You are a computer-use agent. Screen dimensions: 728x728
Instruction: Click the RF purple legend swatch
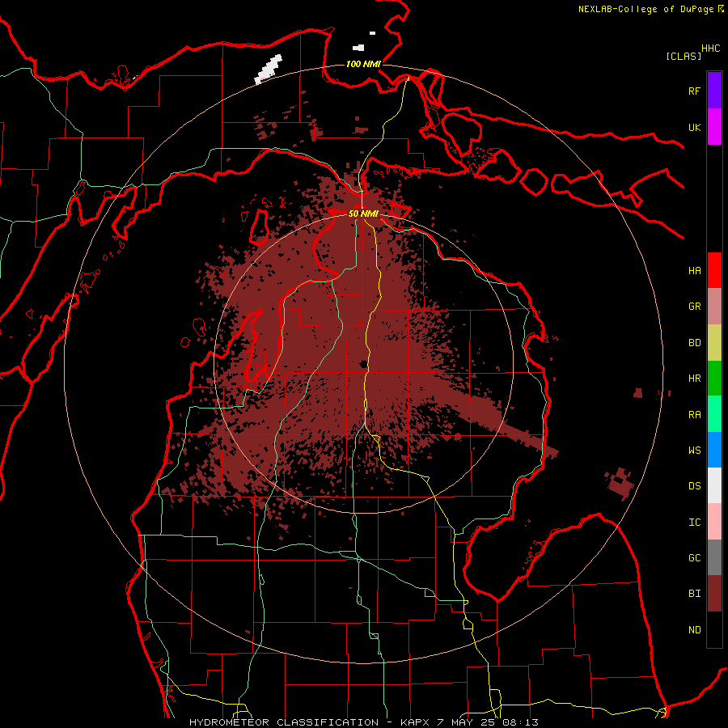click(714, 91)
